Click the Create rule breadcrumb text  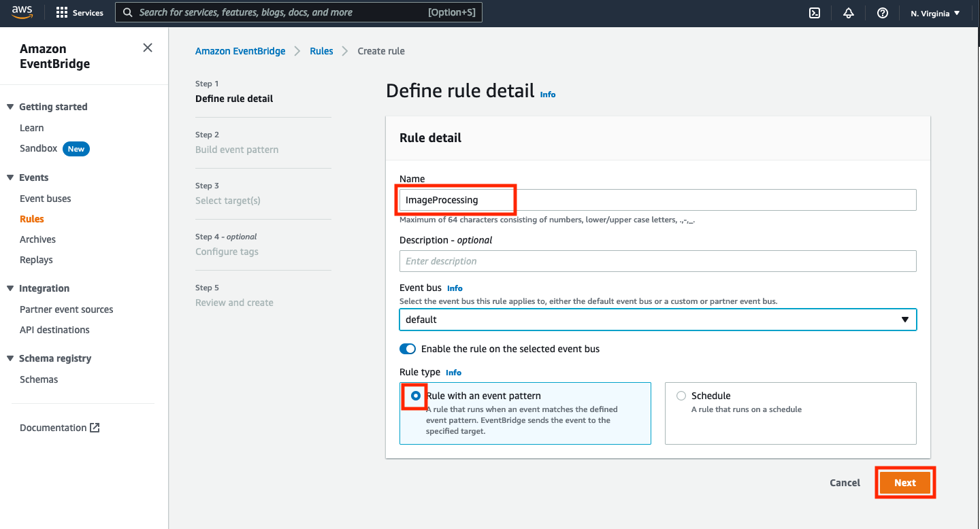[381, 51]
